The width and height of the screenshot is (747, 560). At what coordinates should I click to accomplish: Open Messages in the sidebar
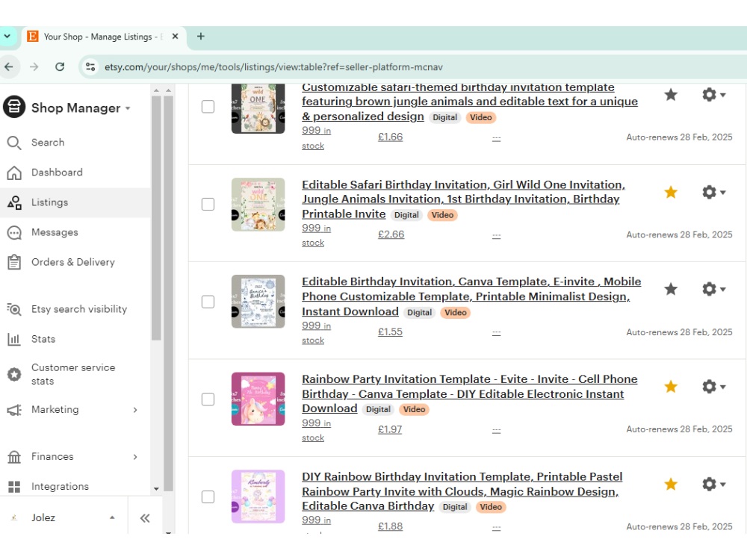(75, 232)
